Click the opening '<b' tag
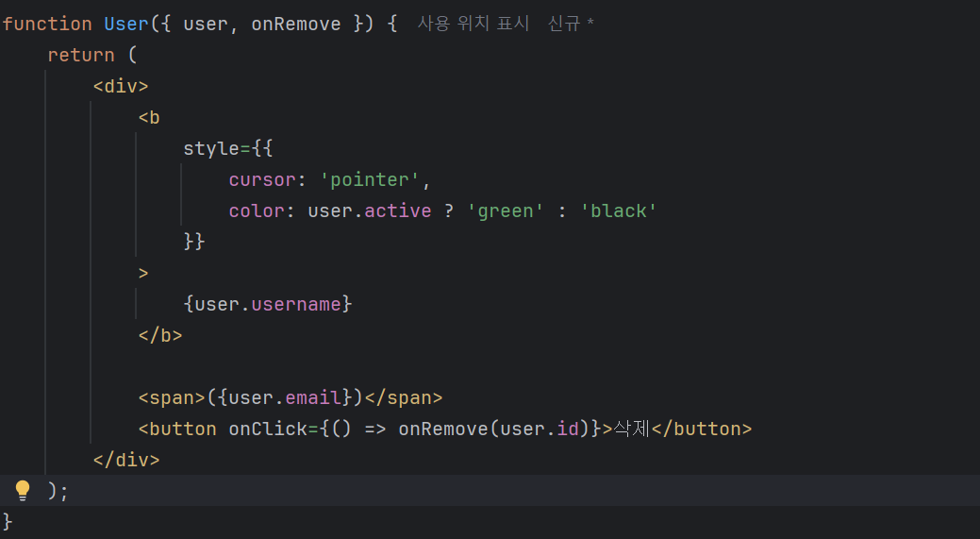The height and width of the screenshot is (539, 980). [149, 118]
